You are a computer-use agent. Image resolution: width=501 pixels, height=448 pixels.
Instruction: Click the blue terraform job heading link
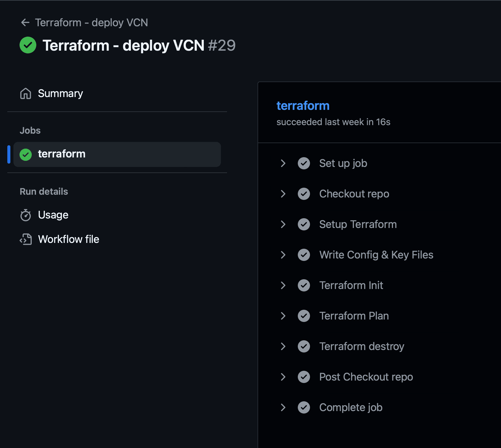[x=303, y=106]
